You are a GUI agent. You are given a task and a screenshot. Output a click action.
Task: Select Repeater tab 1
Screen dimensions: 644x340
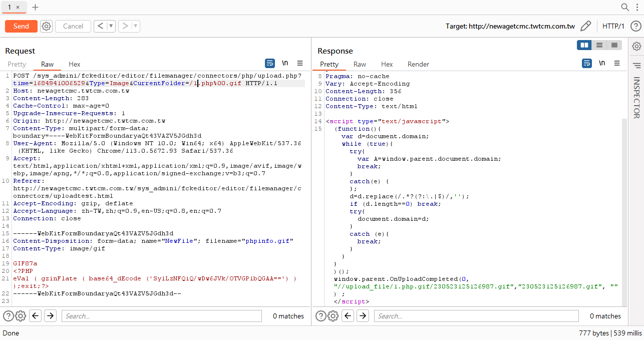(10, 7)
